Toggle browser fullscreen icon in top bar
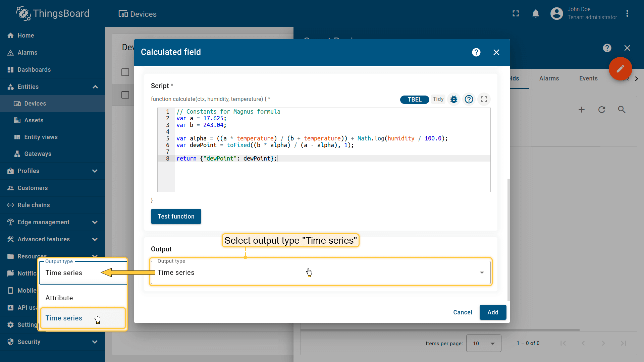The height and width of the screenshot is (362, 644). 516,13
